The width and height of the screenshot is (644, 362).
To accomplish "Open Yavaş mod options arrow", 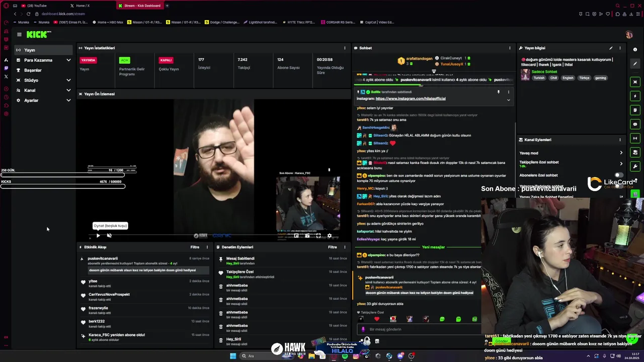I will [x=621, y=153].
